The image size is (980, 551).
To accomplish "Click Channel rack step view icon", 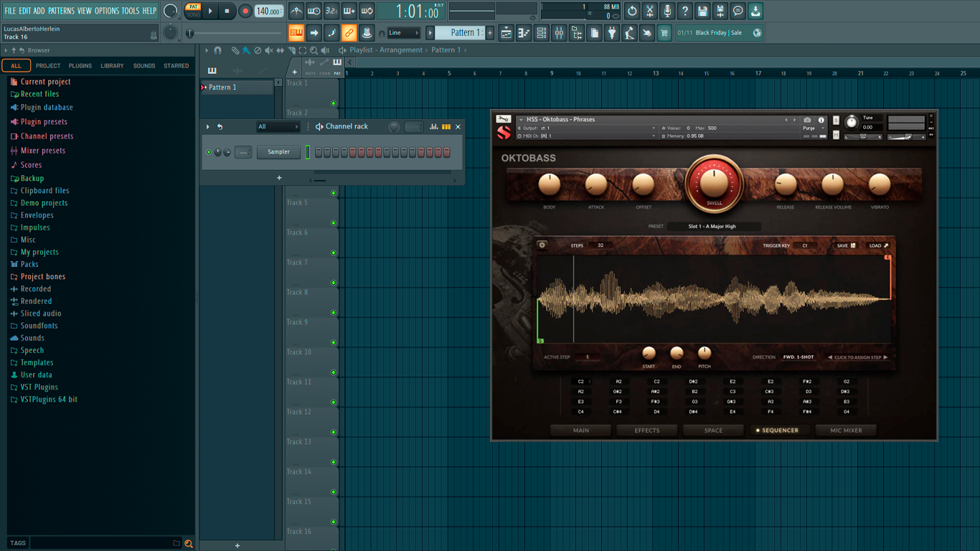I will (x=446, y=127).
